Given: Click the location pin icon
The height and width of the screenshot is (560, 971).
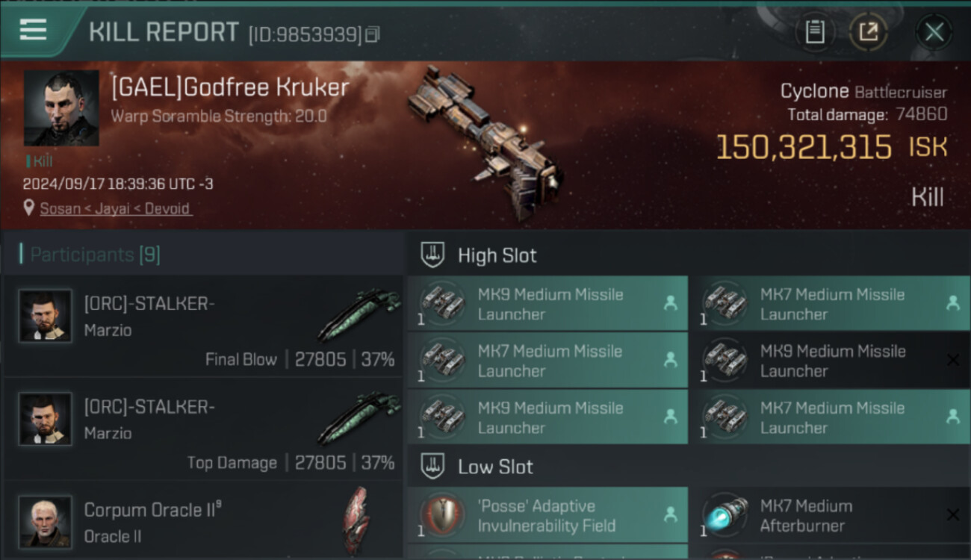Looking at the screenshot, I should [29, 208].
